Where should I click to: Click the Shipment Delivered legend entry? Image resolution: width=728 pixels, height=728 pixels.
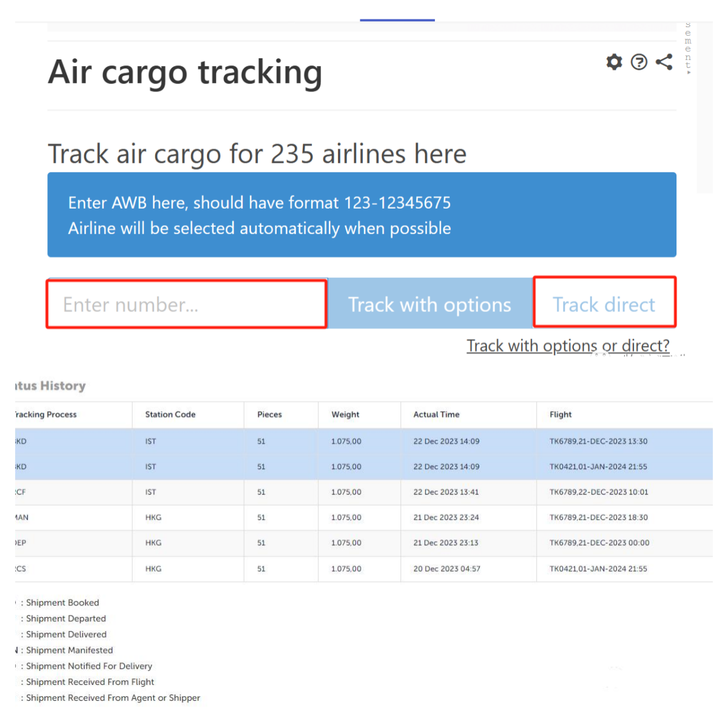[67, 634]
